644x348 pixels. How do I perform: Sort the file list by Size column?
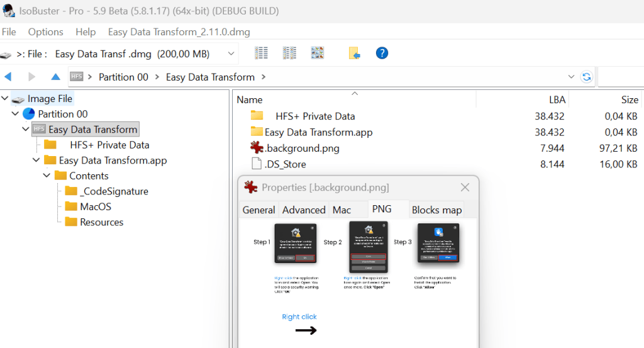coord(630,100)
